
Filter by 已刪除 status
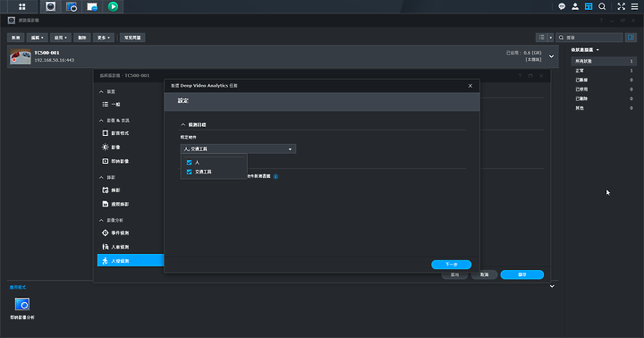(x=604, y=99)
